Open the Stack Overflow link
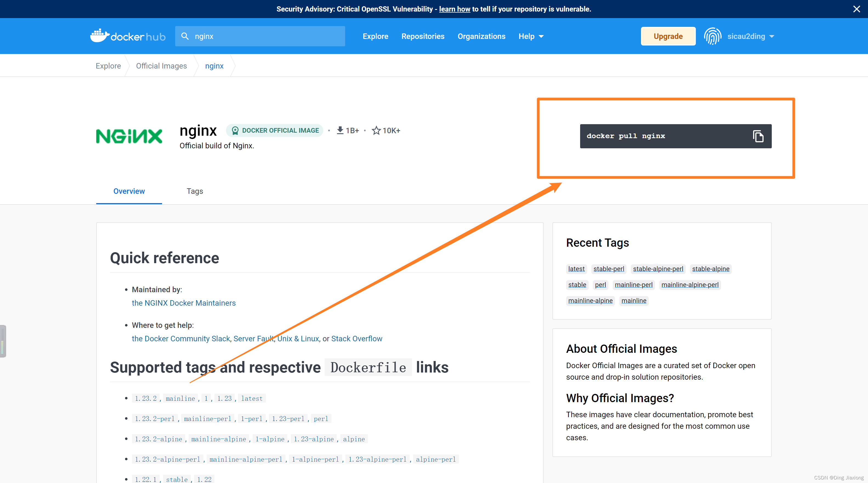This screenshot has height=483, width=868. point(356,339)
